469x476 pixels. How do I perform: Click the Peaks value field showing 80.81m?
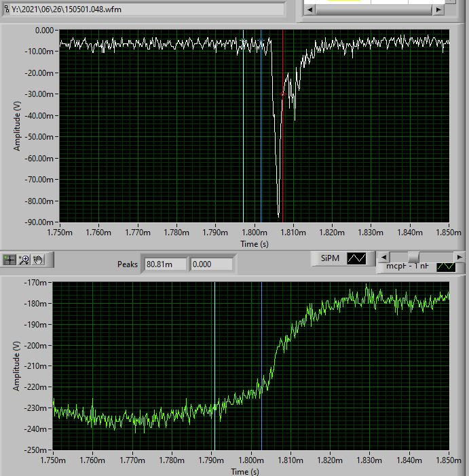click(165, 264)
